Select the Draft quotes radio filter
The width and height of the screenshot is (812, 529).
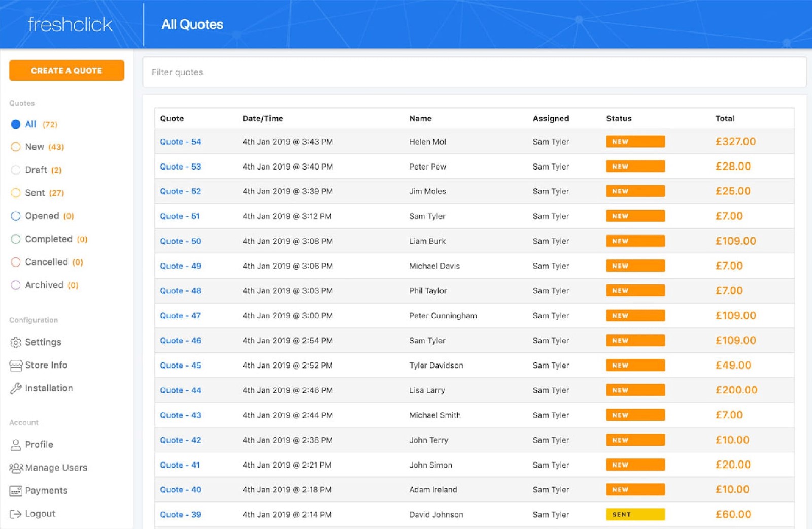pyautogui.click(x=16, y=170)
